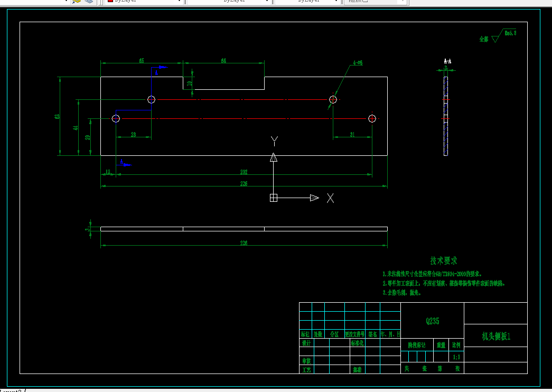The image size is (552, 392).
Task: Select the 签名 title block cell
Action: click(373, 334)
